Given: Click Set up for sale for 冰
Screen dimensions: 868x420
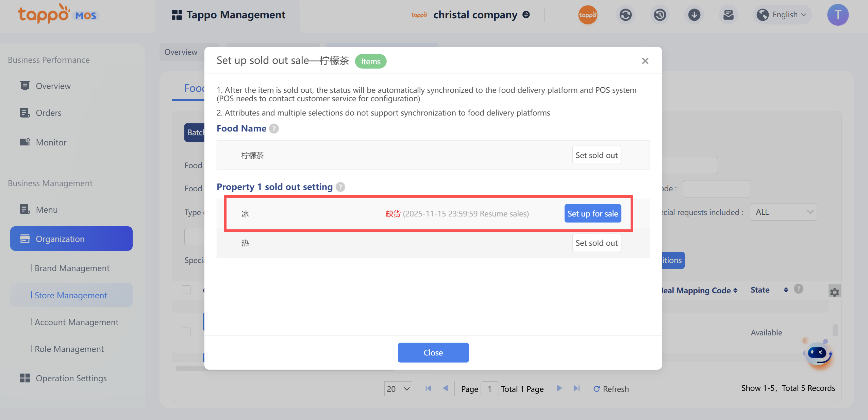Looking at the screenshot, I should tap(592, 213).
